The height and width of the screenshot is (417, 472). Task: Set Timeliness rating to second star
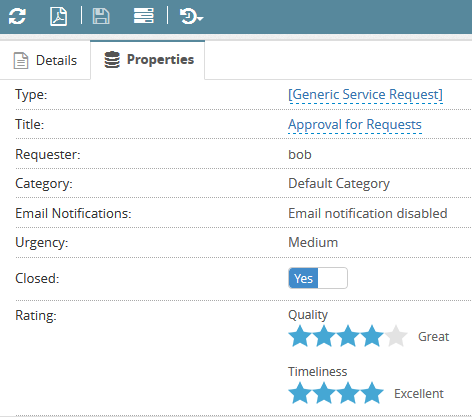(x=324, y=393)
